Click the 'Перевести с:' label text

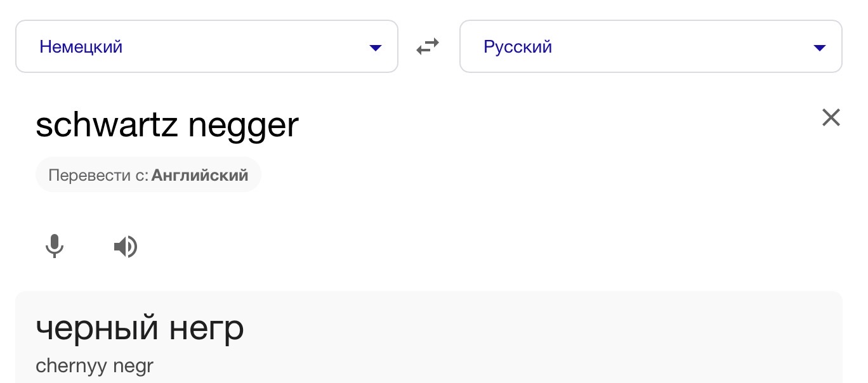pos(98,175)
